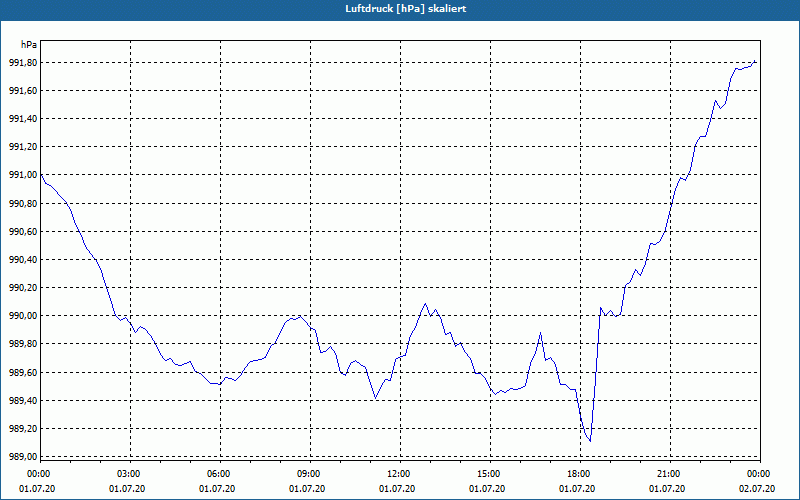Click the 03:00 time label
800x500 pixels.
coord(131,474)
